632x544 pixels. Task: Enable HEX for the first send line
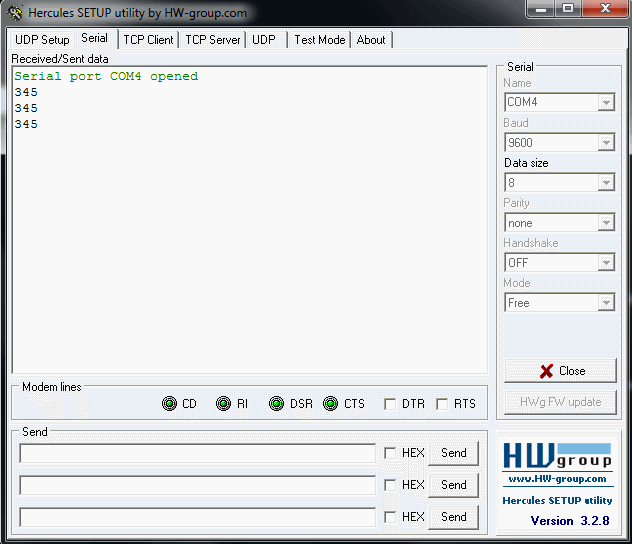tap(390, 453)
